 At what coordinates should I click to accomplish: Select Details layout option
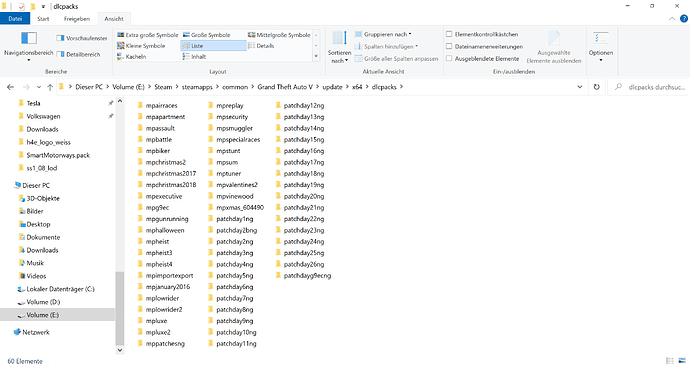261,46
